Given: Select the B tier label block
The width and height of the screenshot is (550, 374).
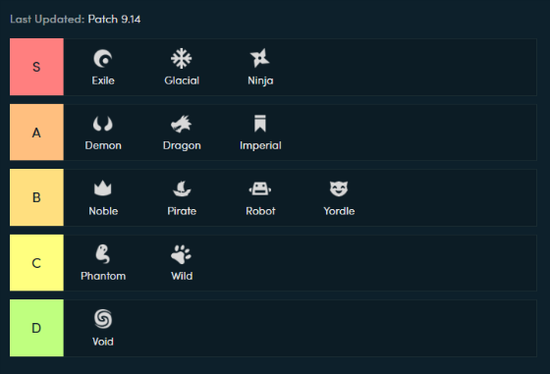Looking at the screenshot, I should coord(37,198).
